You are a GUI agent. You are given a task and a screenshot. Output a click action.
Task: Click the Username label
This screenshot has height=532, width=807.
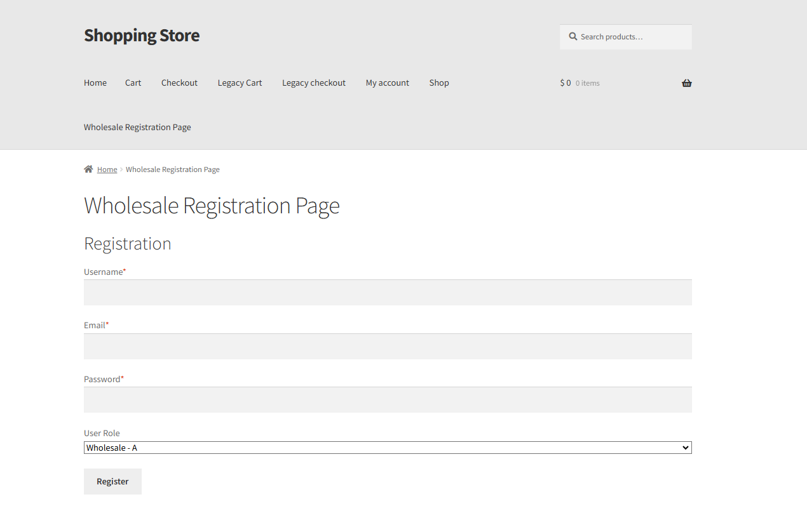104,272
